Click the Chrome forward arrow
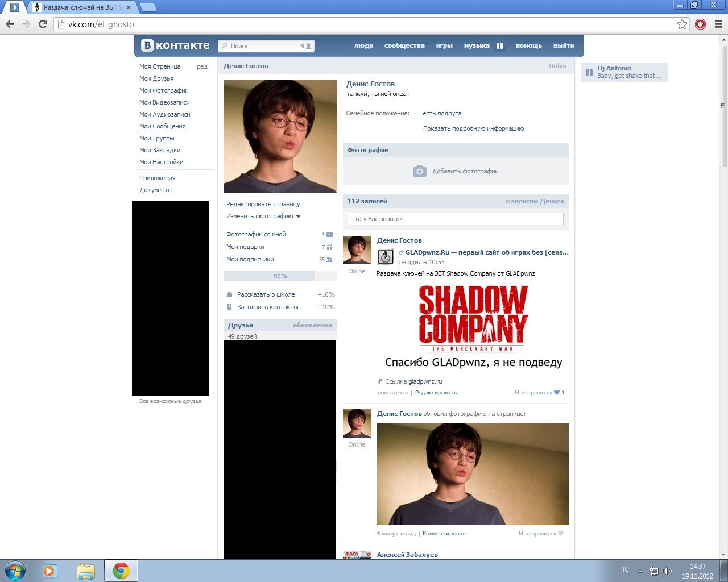 [x=26, y=24]
